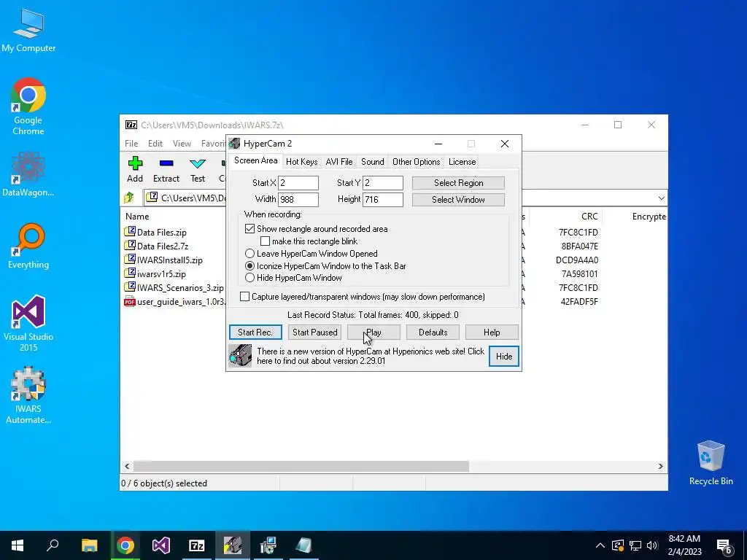Open My Computer desktop icon
747x560 pixels.
tap(28, 30)
